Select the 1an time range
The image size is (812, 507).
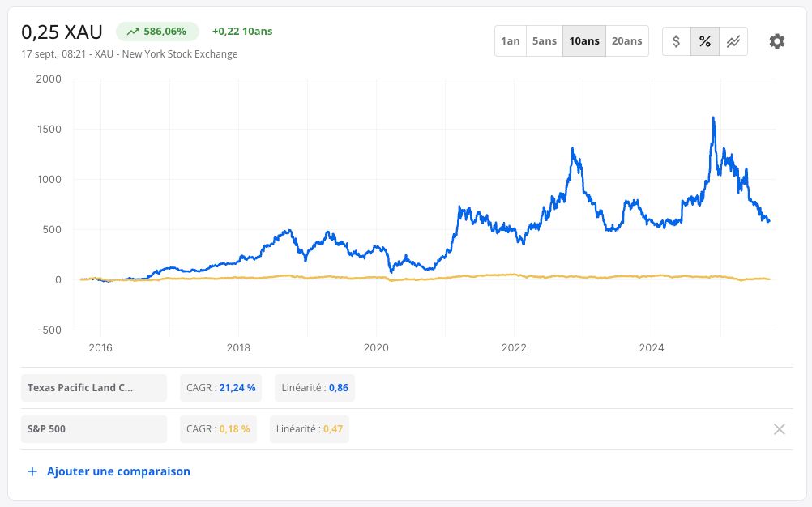[510, 40]
